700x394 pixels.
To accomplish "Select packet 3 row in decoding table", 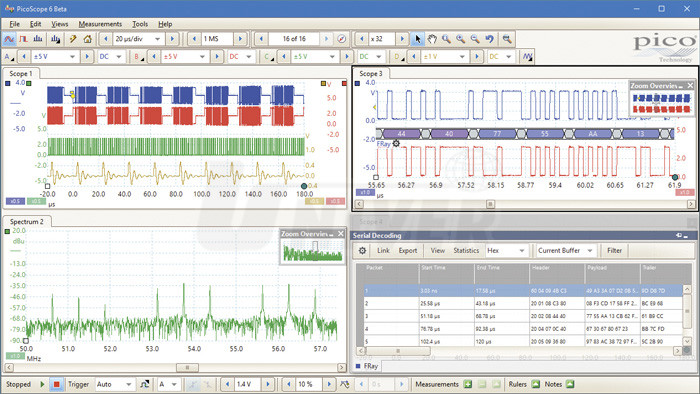I will (523, 316).
